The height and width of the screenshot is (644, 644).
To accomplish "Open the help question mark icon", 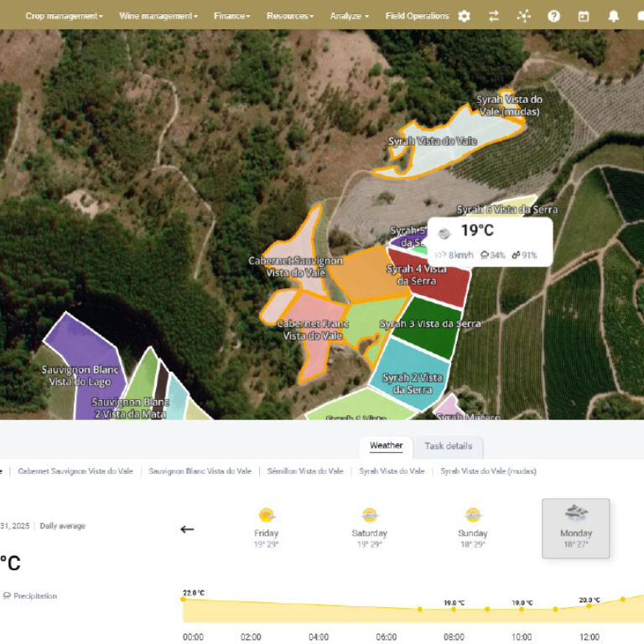I will point(553,16).
